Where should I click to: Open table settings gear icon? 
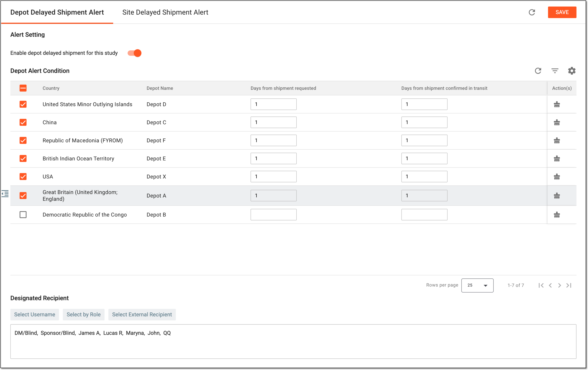tap(572, 71)
